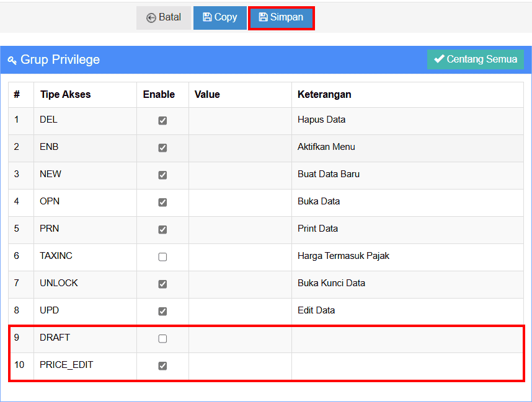
Task: Toggle the UNLOCK enable checkbox
Action: [162, 284]
